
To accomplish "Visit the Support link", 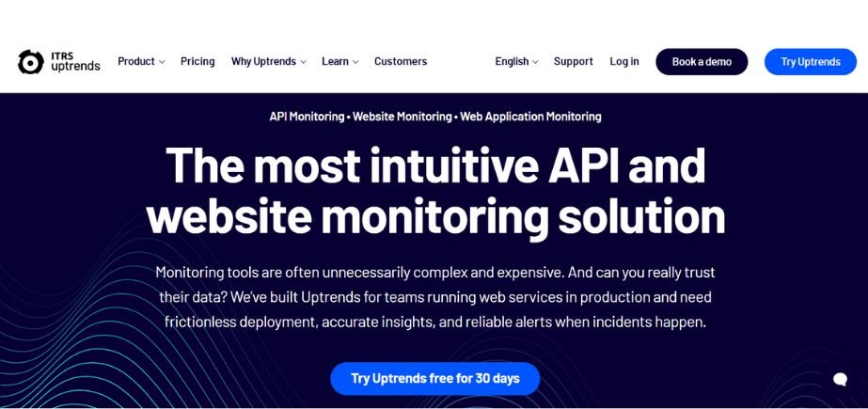I will (x=573, y=61).
